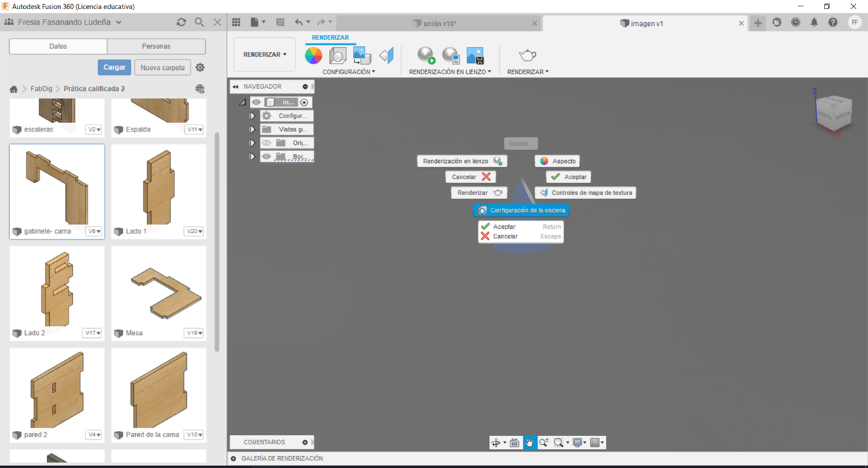This screenshot has height=468, width=868.
Task: Expand the Vistas browser node
Action: (252, 129)
